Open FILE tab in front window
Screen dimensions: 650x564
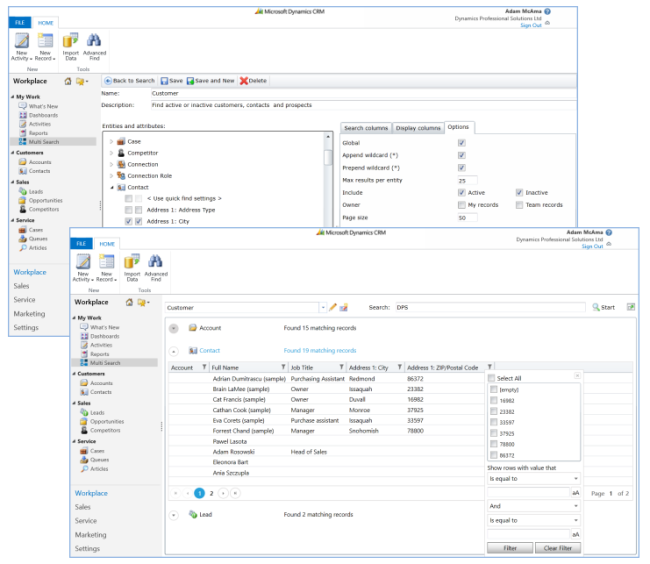[81, 244]
